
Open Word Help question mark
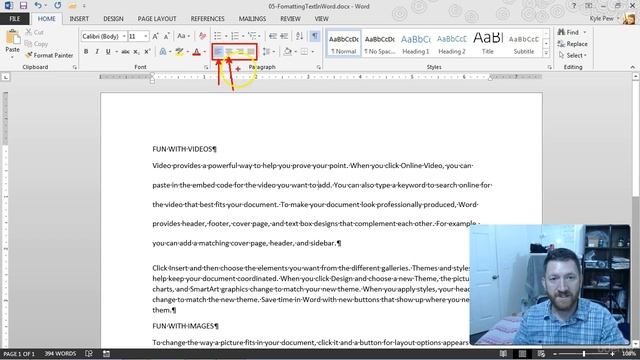(574, 6)
